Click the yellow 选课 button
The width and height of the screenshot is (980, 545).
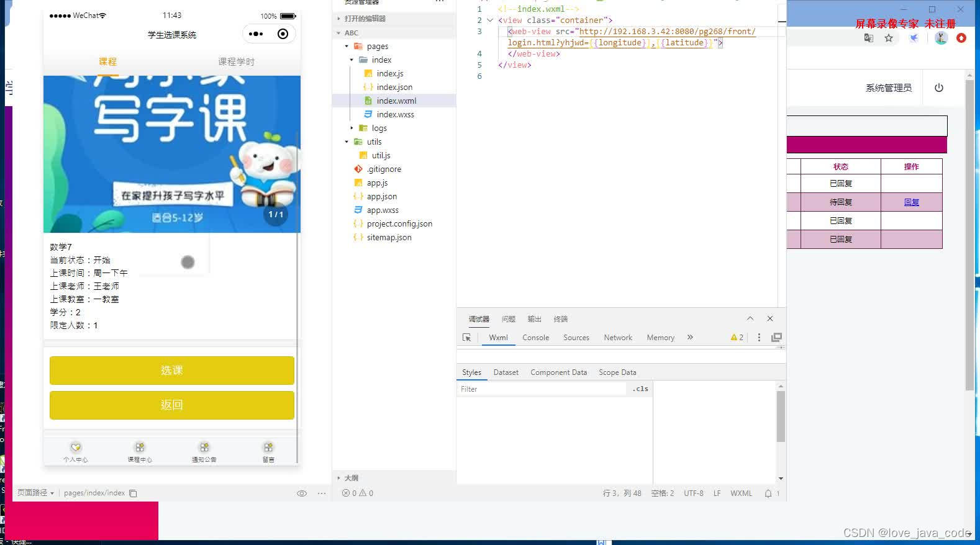[x=172, y=371]
